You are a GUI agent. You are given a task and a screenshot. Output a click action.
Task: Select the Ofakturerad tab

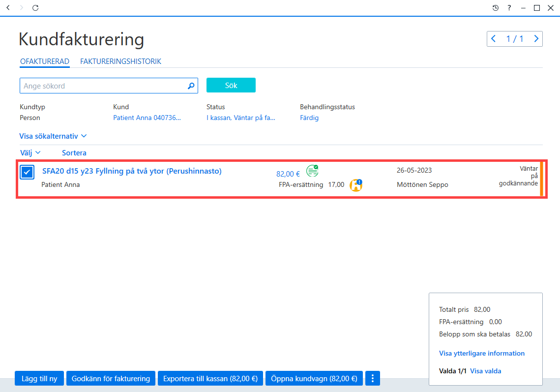coord(45,61)
